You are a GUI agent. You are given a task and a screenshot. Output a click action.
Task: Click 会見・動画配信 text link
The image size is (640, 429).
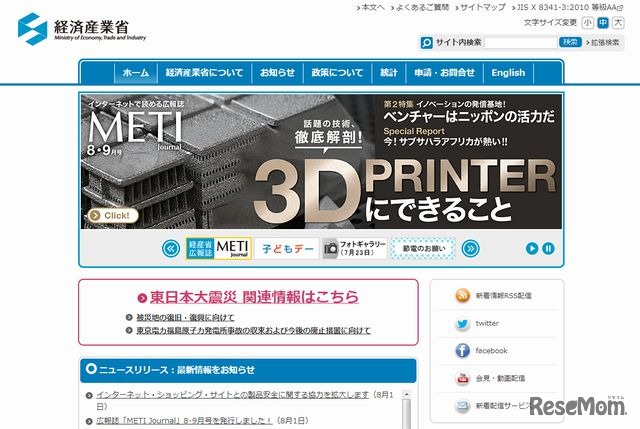(500, 378)
